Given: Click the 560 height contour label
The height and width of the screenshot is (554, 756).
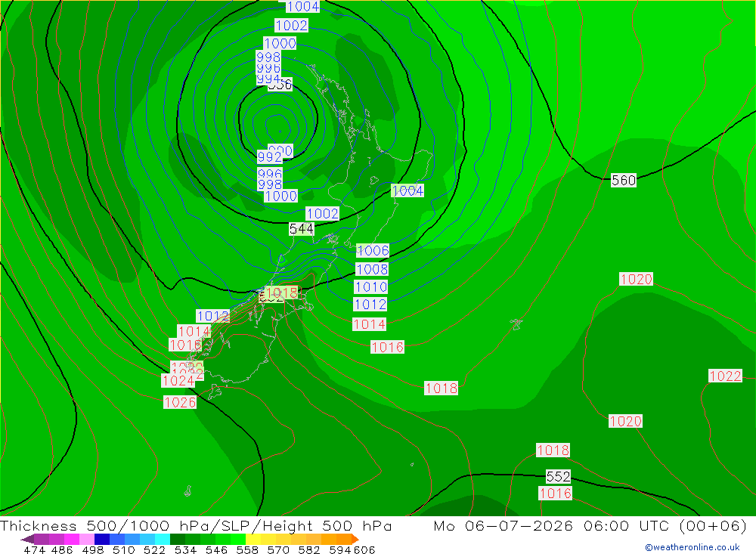Looking at the screenshot, I should coord(624,181).
